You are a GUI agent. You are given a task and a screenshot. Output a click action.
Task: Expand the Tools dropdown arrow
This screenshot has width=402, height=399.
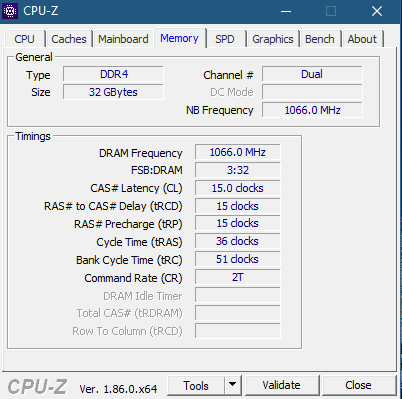coord(233,386)
